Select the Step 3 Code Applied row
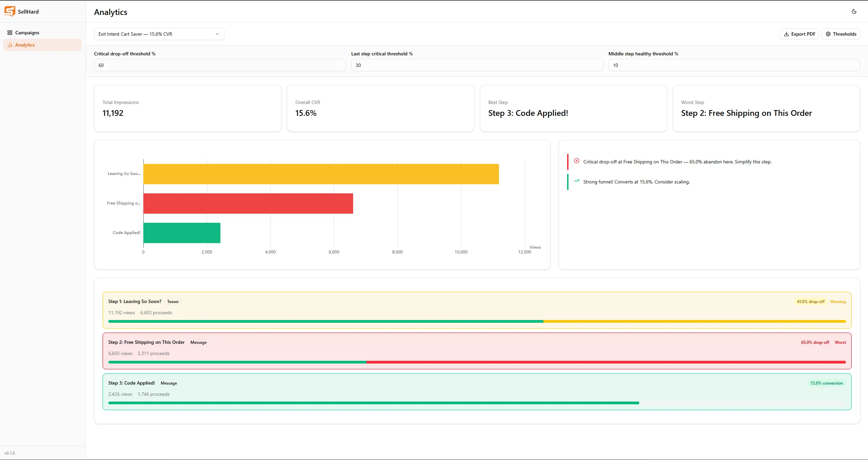The height and width of the screenshot is (460, 868). [x=477, y=392]
